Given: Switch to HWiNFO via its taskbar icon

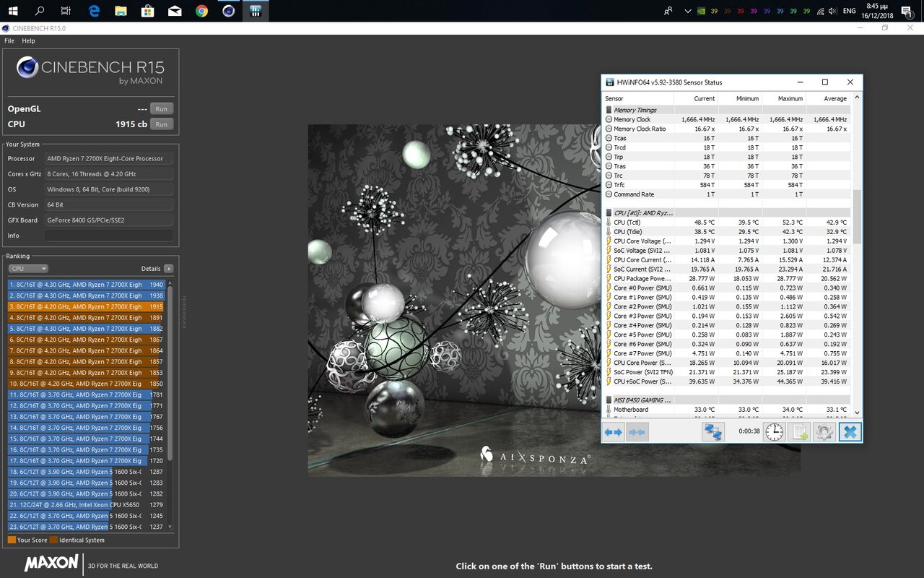Looking at the screenshot, I should tap(255, 11).
